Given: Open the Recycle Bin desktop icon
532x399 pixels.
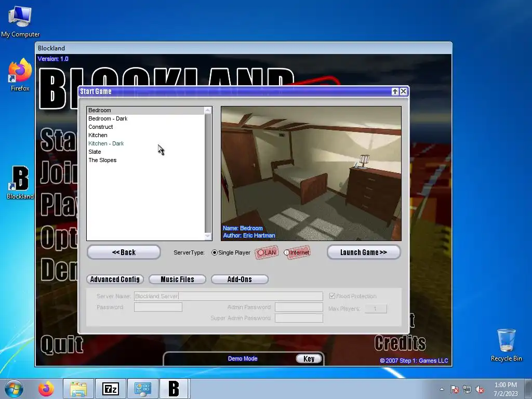Looking at the screenshot, I should pyautogui.click(x=506, y=345).
